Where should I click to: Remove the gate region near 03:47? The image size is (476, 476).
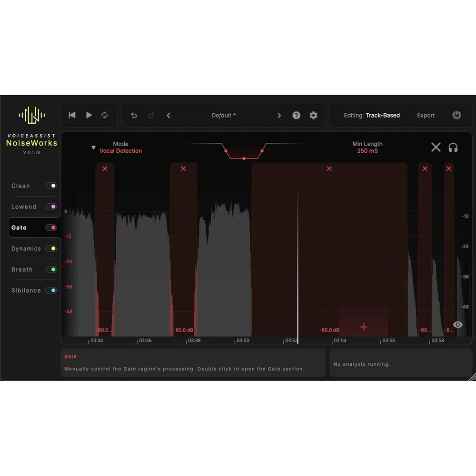tap(183, 169)
